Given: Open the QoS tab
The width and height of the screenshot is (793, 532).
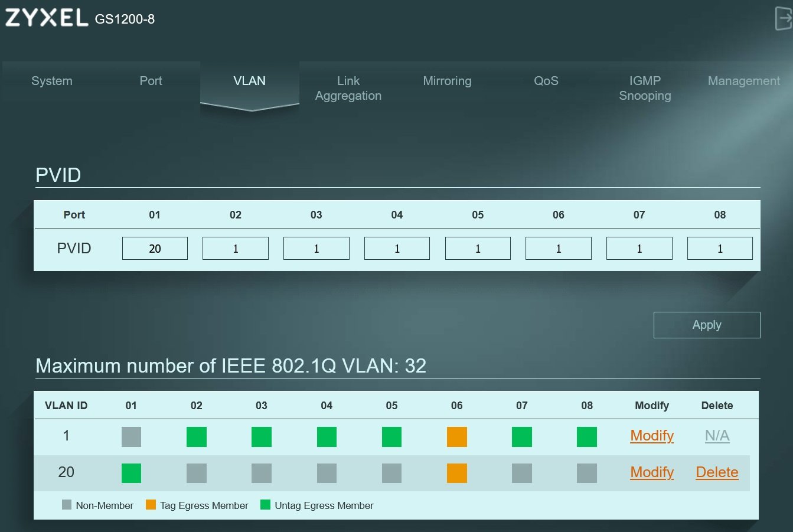Looking at the screenshot, I should coord(546,81).
